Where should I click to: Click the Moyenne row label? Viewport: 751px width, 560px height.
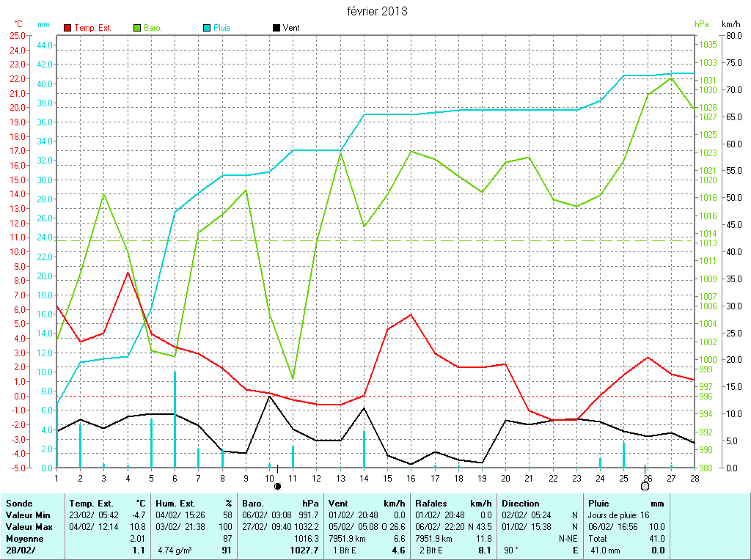point(24,539)
